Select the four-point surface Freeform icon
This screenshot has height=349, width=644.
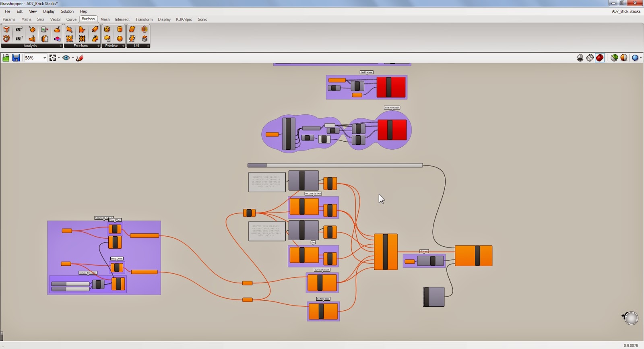[x=69, y=29]
